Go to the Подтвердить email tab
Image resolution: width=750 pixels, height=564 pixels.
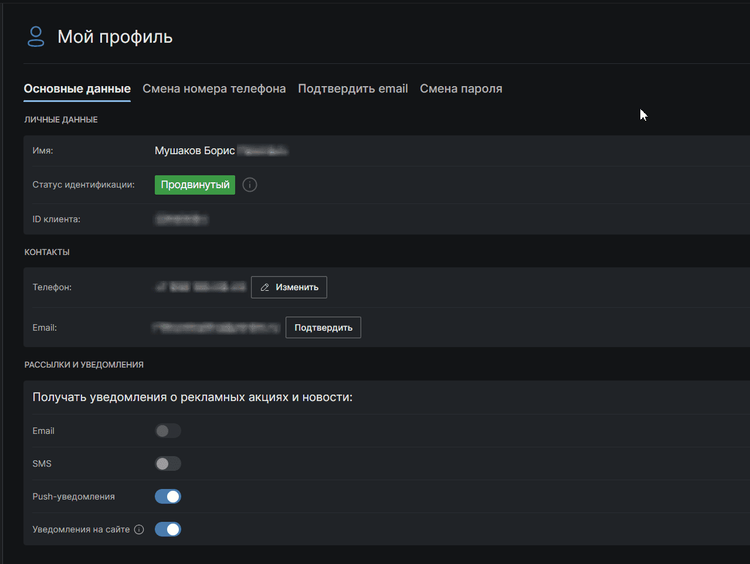(353, 89)
